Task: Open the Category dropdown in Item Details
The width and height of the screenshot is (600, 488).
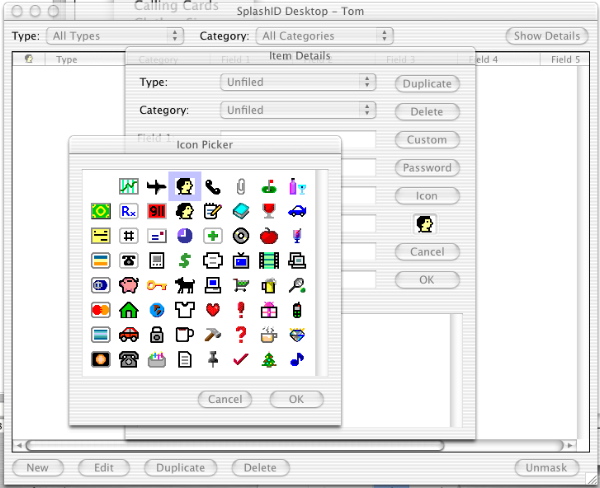Action: click(298, 110)
